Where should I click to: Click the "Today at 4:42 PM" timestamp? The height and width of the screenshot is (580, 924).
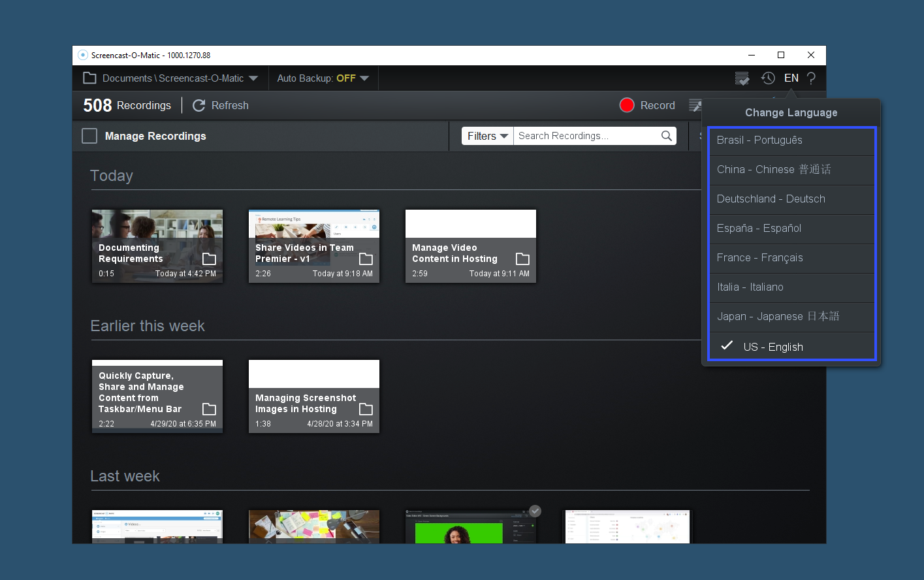(185, 274)
